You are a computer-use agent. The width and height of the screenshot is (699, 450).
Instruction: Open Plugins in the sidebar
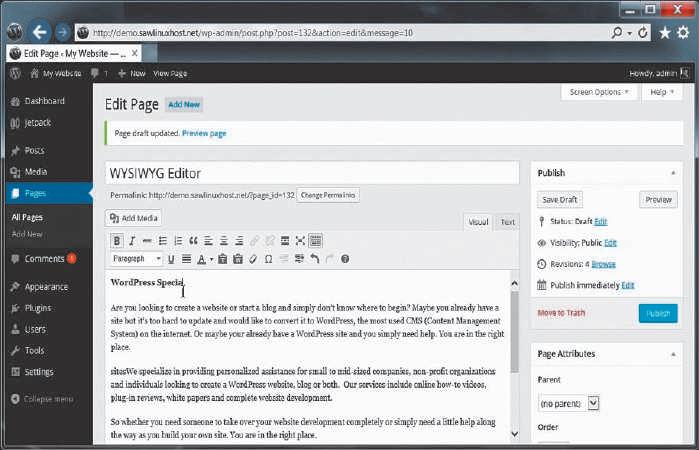pyautogui.click(x=38, y=308)
